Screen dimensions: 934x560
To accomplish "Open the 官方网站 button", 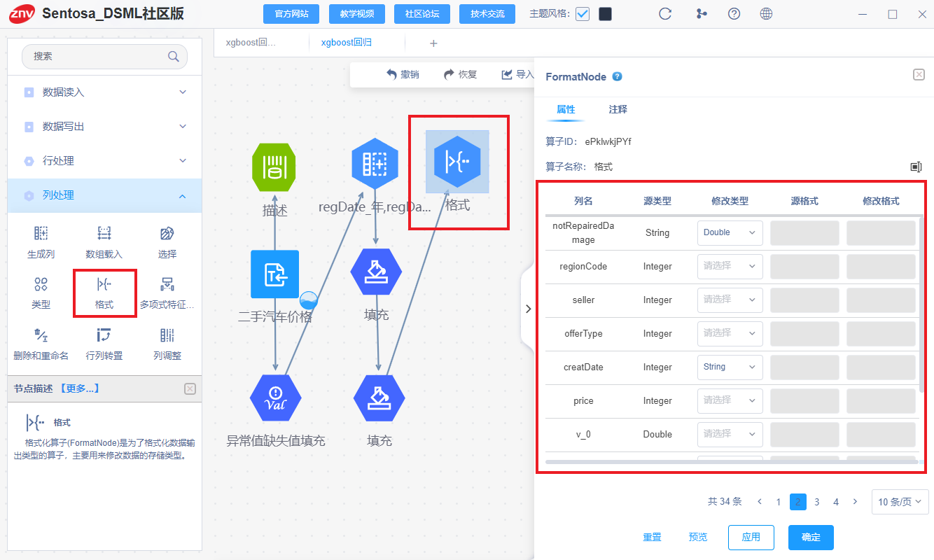I will [291, 14].
